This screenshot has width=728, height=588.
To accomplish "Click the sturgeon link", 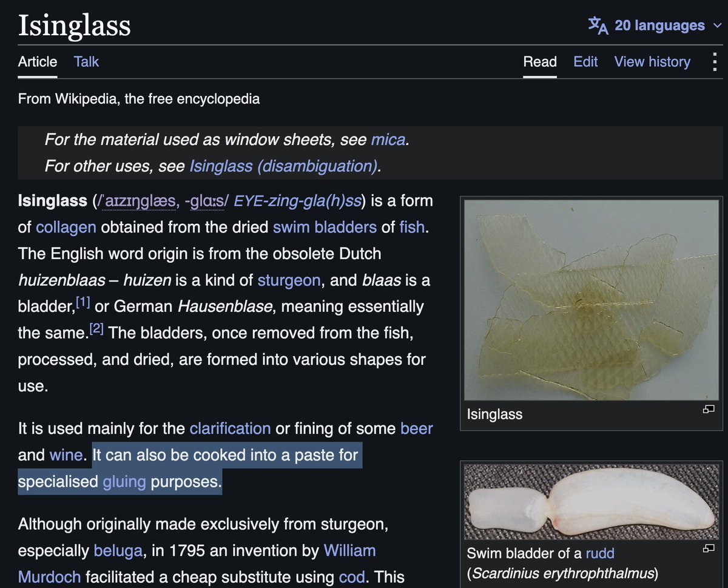I will pos(289,280).
